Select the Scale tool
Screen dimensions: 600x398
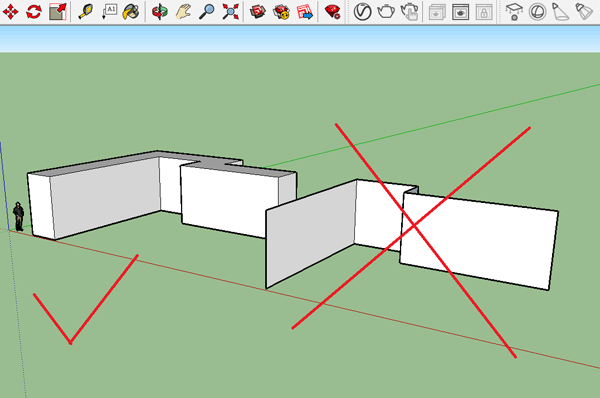pos(57,12)
